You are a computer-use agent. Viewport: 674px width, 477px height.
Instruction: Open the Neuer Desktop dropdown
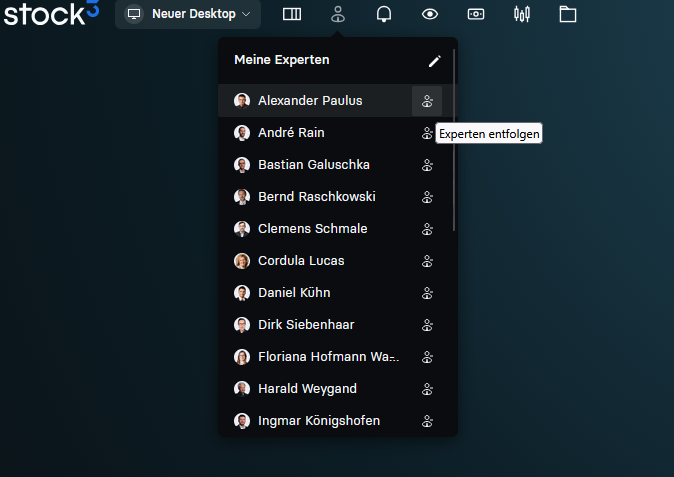pos(188,14)
